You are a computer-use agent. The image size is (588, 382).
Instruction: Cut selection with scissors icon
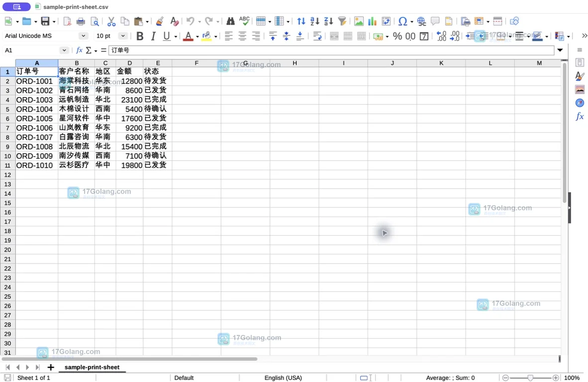pos(111,21)
